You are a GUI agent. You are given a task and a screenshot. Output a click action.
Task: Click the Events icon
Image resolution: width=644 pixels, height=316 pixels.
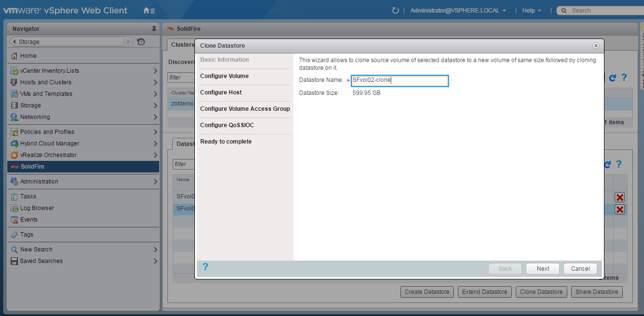click(14, 220)
